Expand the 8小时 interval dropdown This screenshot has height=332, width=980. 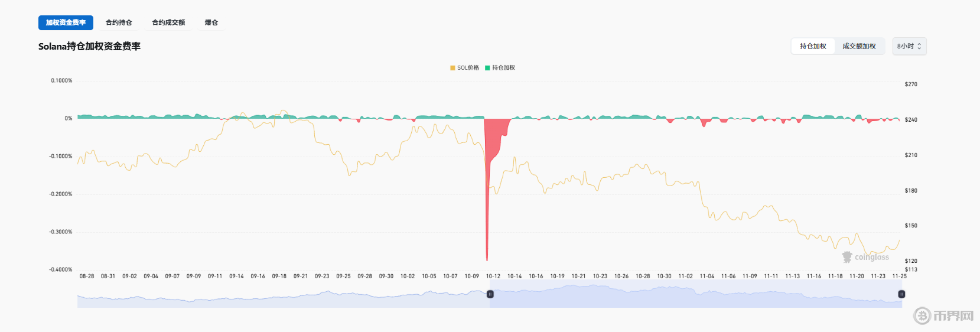[x=909, y=46]
